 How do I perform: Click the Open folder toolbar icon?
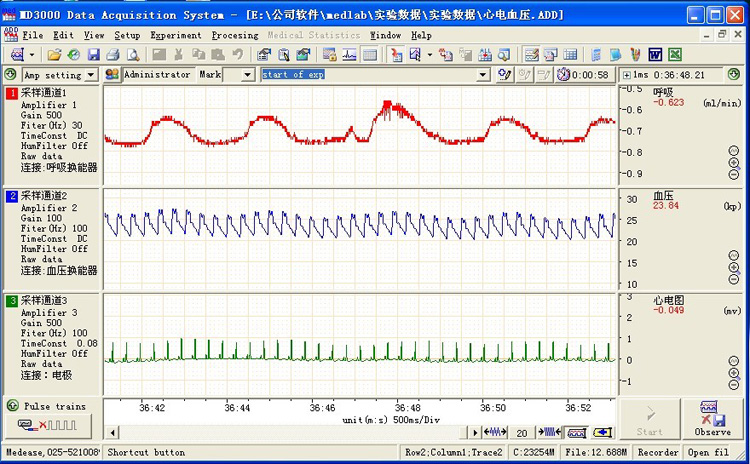(55, 54)
